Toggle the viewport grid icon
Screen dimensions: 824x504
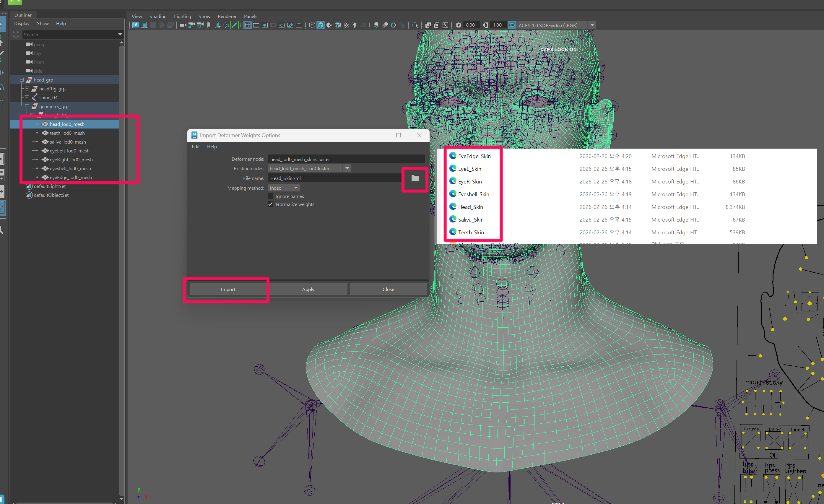point(248,25)
